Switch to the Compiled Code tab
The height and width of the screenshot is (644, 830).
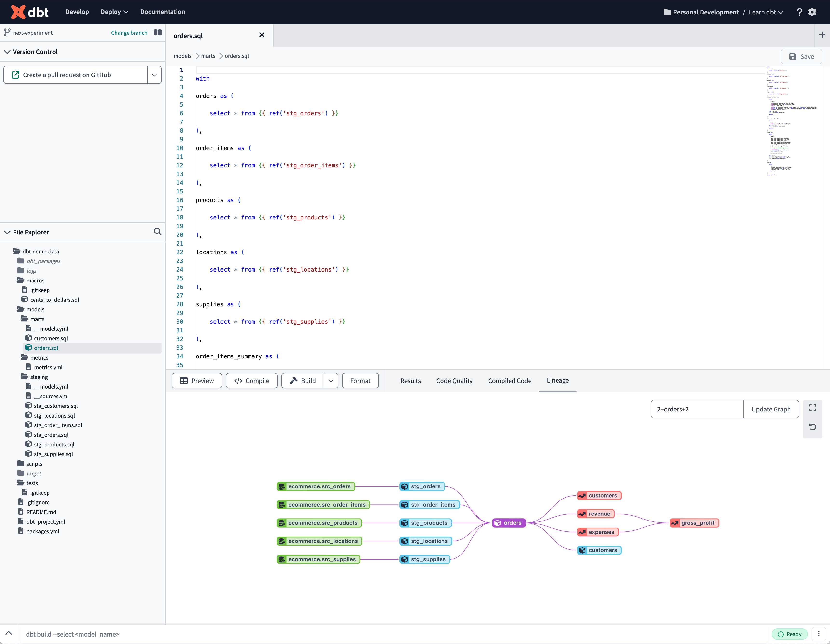(x=509, y=381)
